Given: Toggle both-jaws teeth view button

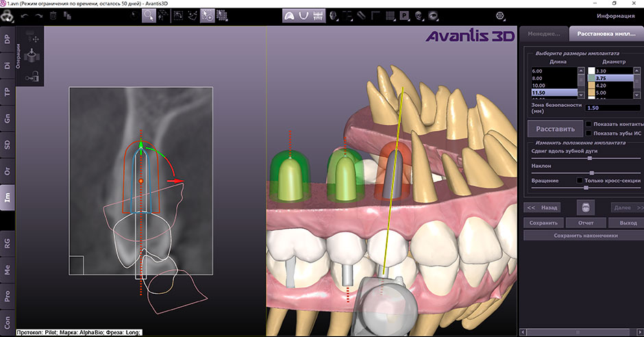Looking at the screenshot, I should pyautogui.click(x=318, y=16).
